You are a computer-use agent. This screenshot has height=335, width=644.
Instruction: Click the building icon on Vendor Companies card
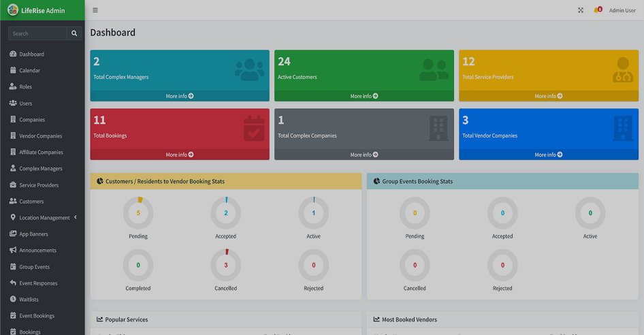coord(623,128)
